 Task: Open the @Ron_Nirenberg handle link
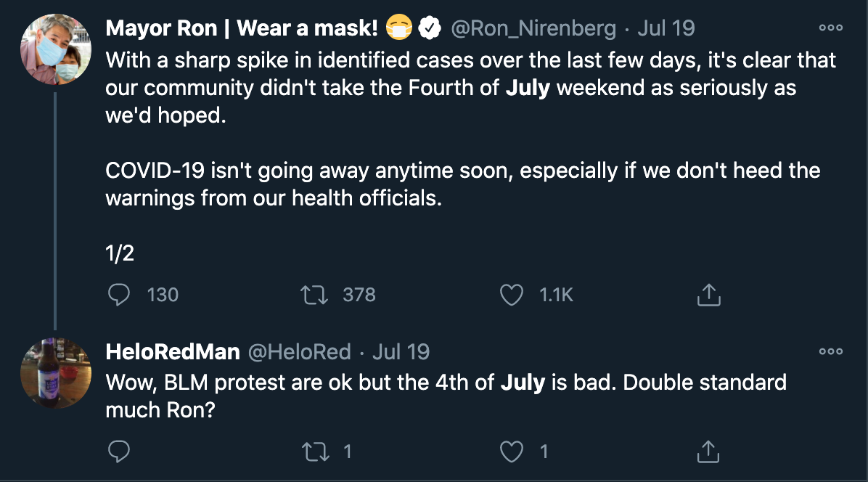[533, 29]
